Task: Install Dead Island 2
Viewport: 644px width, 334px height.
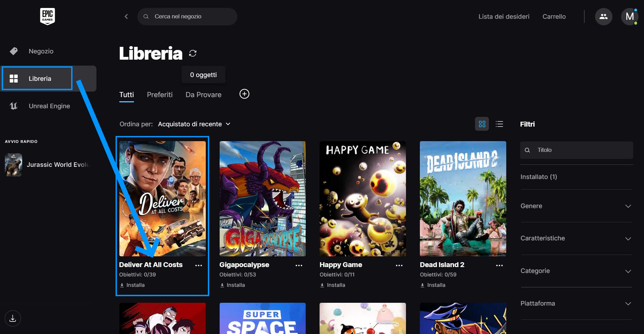Action: click(x=433, y=285)
